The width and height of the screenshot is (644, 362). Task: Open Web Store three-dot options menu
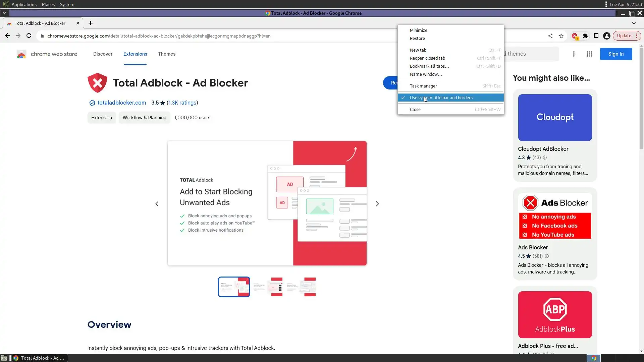[574, 54]
